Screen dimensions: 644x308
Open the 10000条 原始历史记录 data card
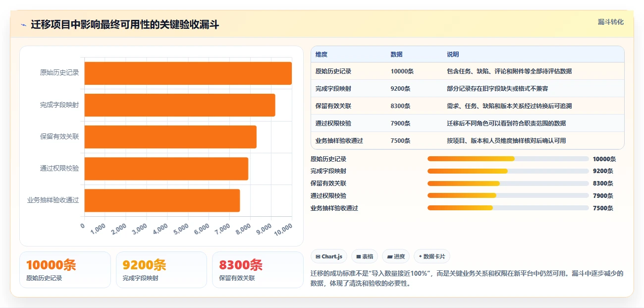(65, 270)
